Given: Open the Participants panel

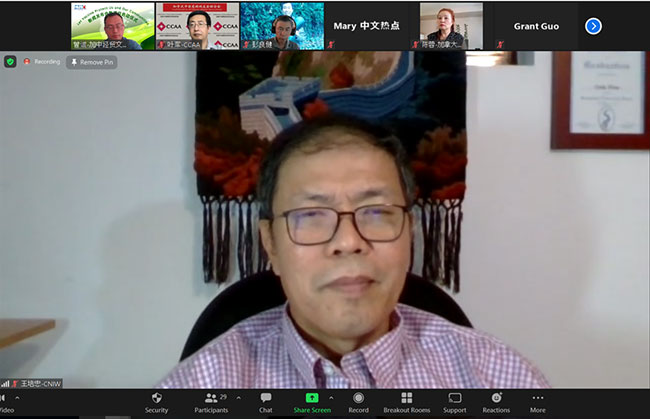Looking at the screenshot, I should pos(211,403).
